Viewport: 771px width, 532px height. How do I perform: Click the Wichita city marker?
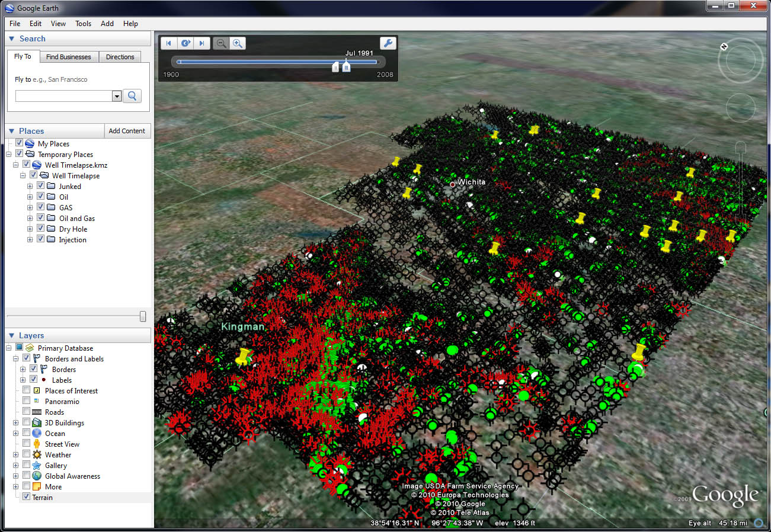point(453,184)
